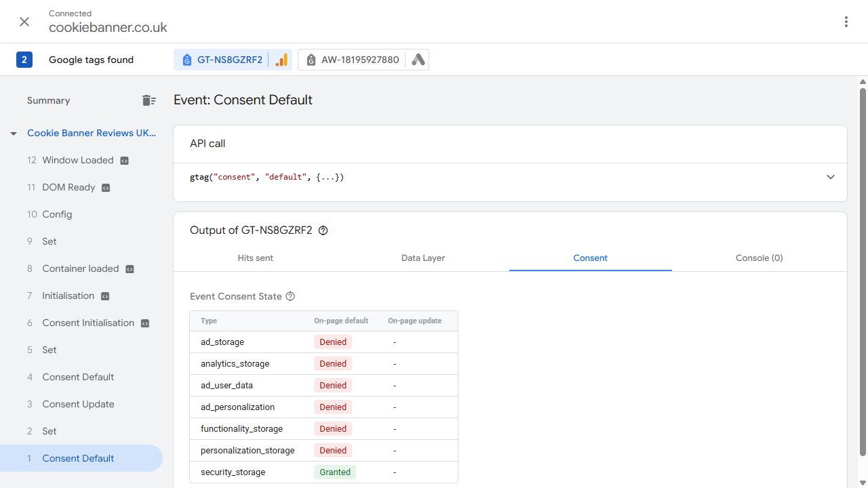Image resolution: width=868 pixels, height=488 pixels.
Task: Open the three-dot more options menu
Action: pyautogui.click(x=846, y=22)
